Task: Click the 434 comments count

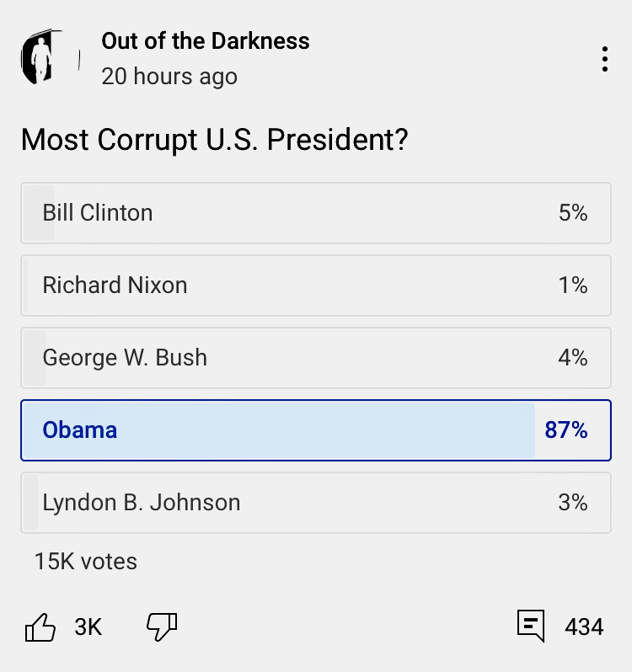Action: coord(584,627)
